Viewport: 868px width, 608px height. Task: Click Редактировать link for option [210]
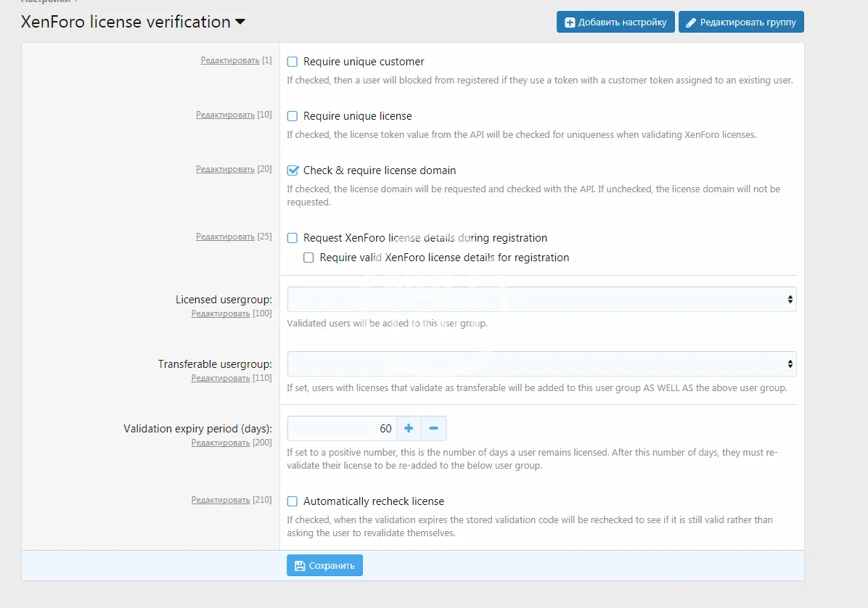tap(221, 500)
